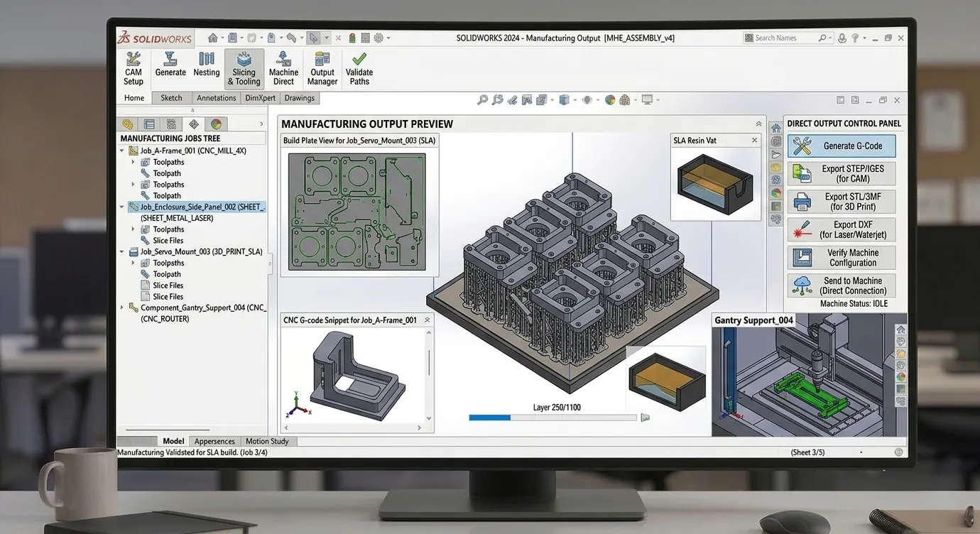Click the view orientation cube icon

point(564,100)
